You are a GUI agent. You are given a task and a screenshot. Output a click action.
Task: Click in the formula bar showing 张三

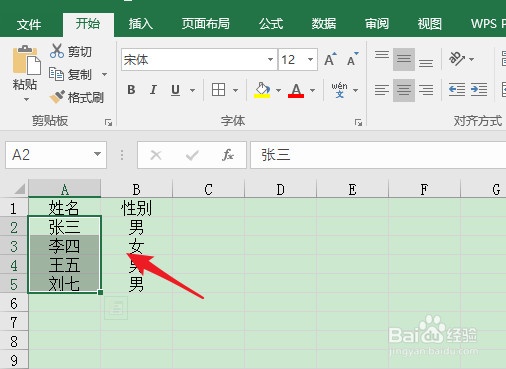378,155
